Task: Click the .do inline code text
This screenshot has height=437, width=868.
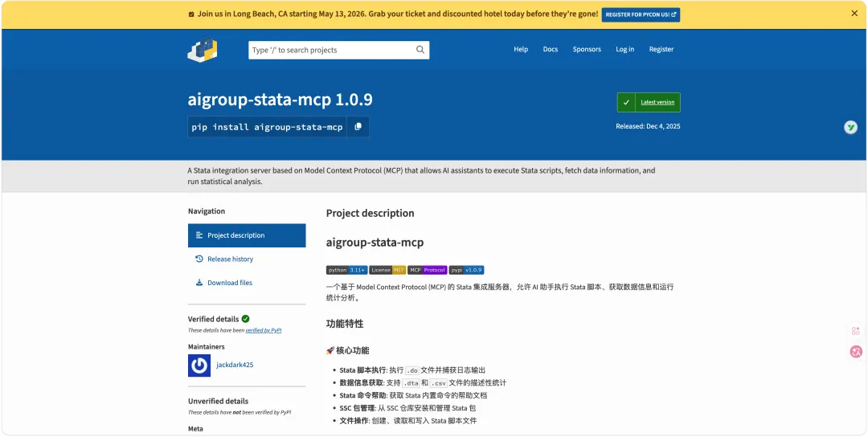Action: (411, 370)
